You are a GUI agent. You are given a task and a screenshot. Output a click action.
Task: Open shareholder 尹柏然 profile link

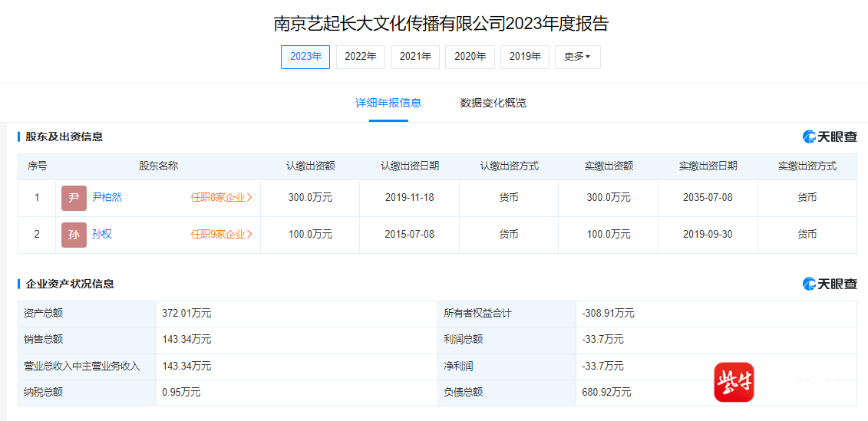point(107,198)
